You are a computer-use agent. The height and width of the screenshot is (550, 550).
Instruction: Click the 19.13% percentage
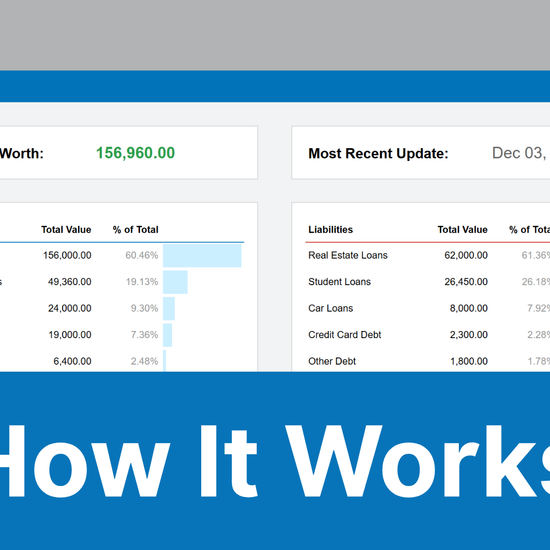(142, 282)
